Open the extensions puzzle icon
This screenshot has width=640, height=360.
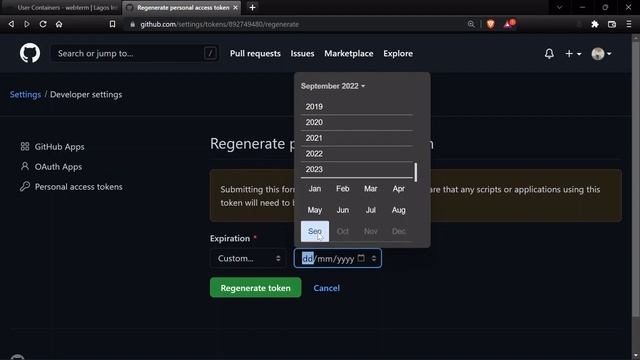click(595, 24)
